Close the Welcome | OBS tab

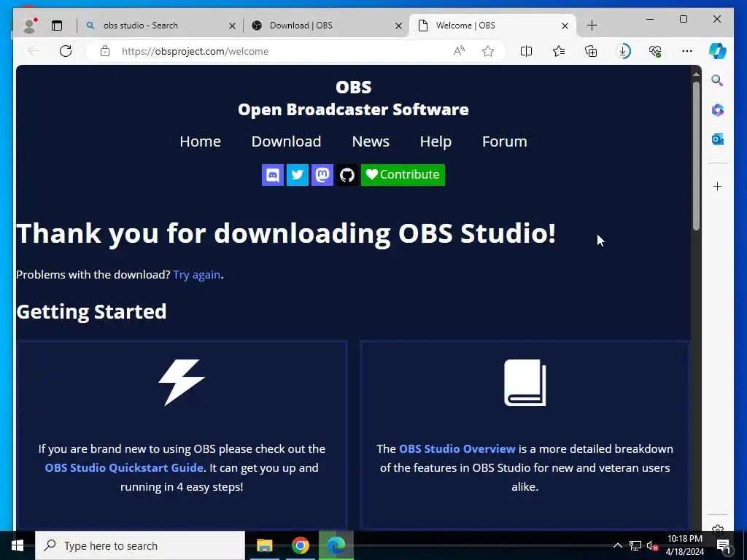tap(565, 26)
